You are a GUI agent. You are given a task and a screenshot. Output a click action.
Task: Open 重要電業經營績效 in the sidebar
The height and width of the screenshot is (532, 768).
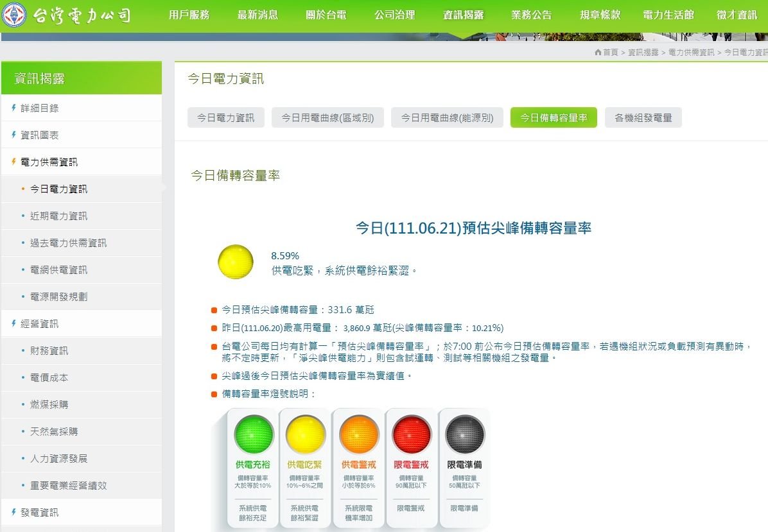pyautogui.click(x=82, y=485)
